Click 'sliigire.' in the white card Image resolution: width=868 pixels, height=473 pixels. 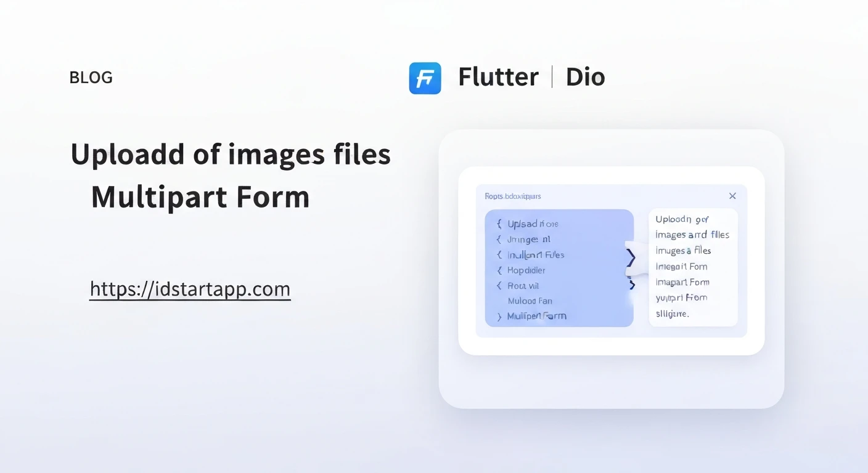(x=672, y=313)
